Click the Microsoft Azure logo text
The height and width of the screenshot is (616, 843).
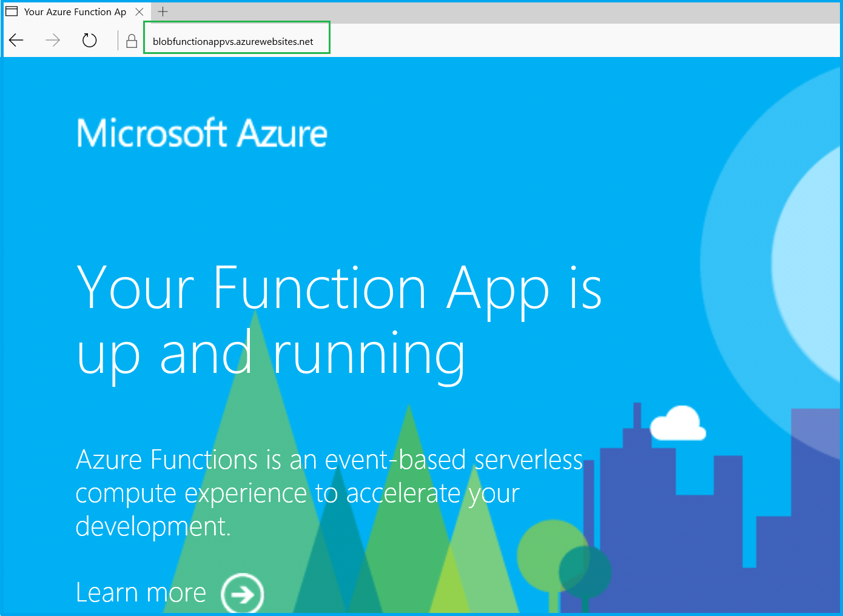202,133
